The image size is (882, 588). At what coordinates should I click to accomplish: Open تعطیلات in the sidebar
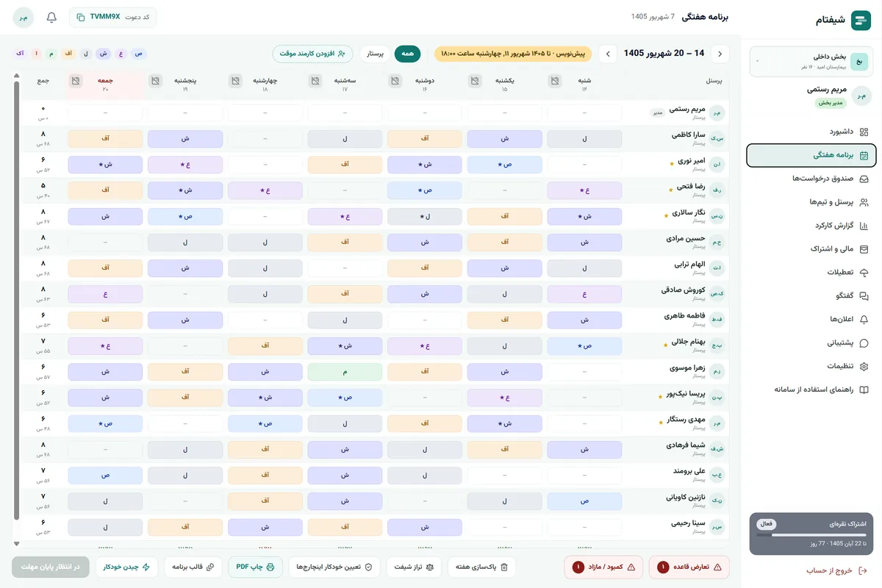(x=811, y=272)
